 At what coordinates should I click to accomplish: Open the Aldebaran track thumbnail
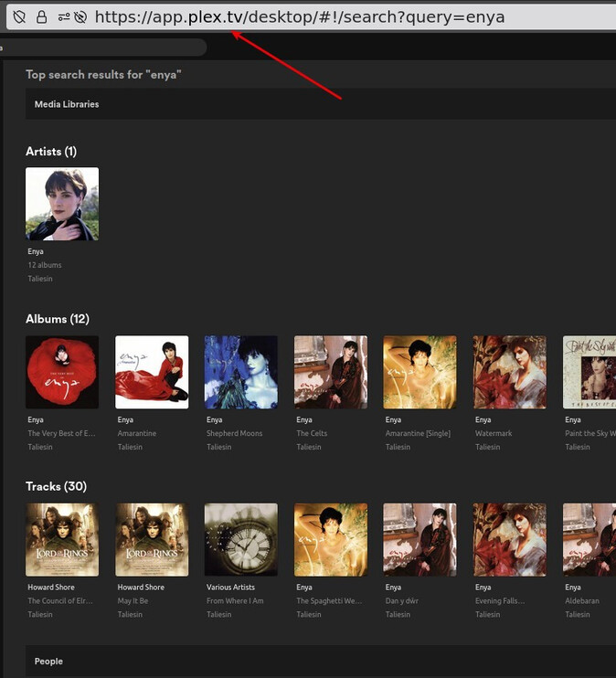pyautogui.click(x=589, y=540)
